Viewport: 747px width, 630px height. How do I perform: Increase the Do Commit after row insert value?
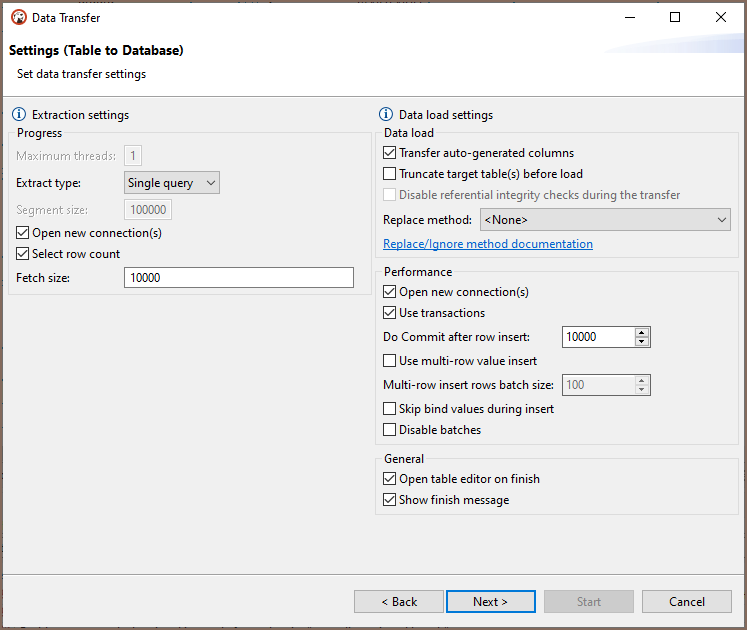(x=642, y=332)
